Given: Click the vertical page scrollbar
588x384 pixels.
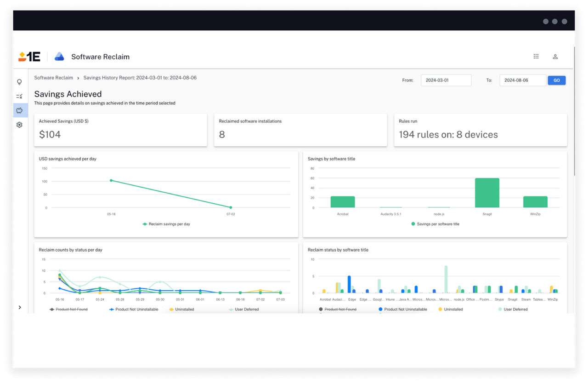Looking at the screenshot, I should coord(574,110).
